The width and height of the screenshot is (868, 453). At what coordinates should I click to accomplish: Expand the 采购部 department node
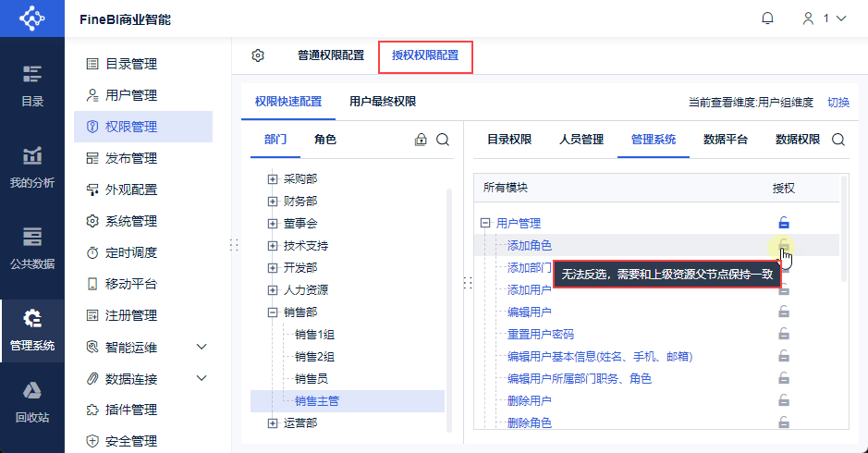(273, 178)
